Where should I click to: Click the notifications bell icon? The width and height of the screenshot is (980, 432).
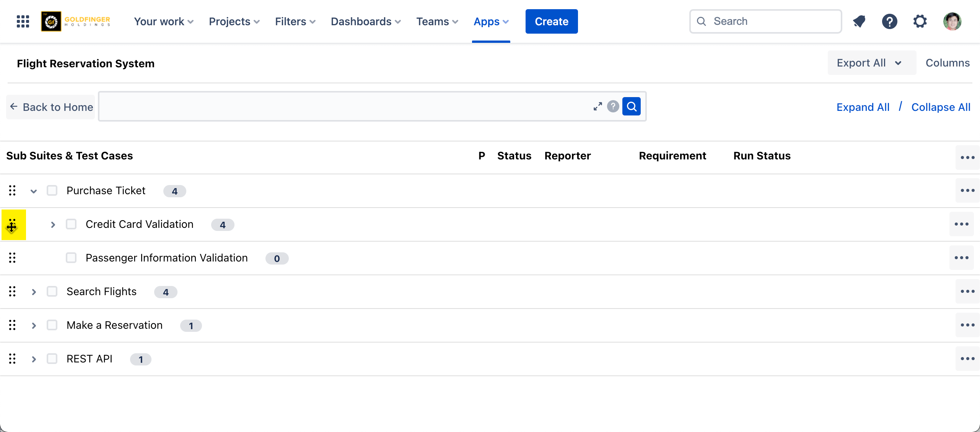tap(859, 21)
